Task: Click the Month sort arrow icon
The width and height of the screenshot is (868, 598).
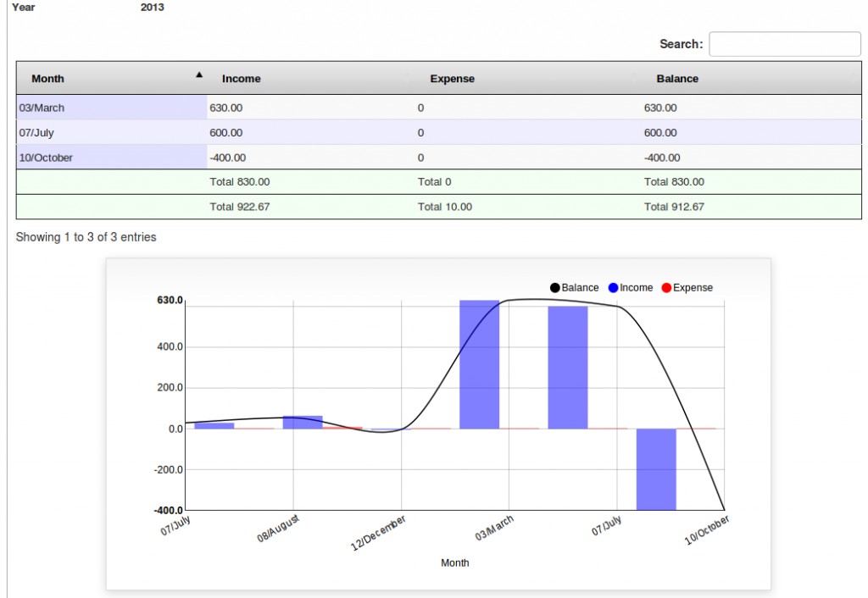Action: (x=199, y=75)
